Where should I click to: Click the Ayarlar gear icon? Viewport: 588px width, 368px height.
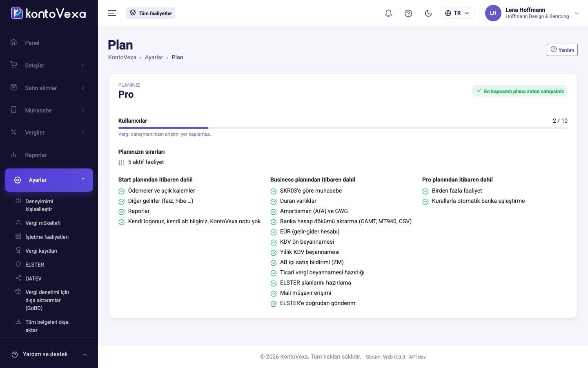click(18, 180)
